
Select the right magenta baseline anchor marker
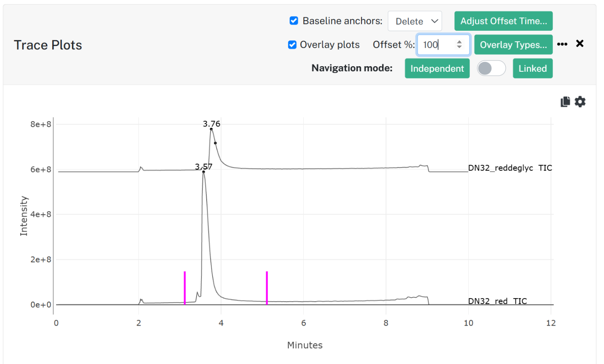click(x=267, y=288)
